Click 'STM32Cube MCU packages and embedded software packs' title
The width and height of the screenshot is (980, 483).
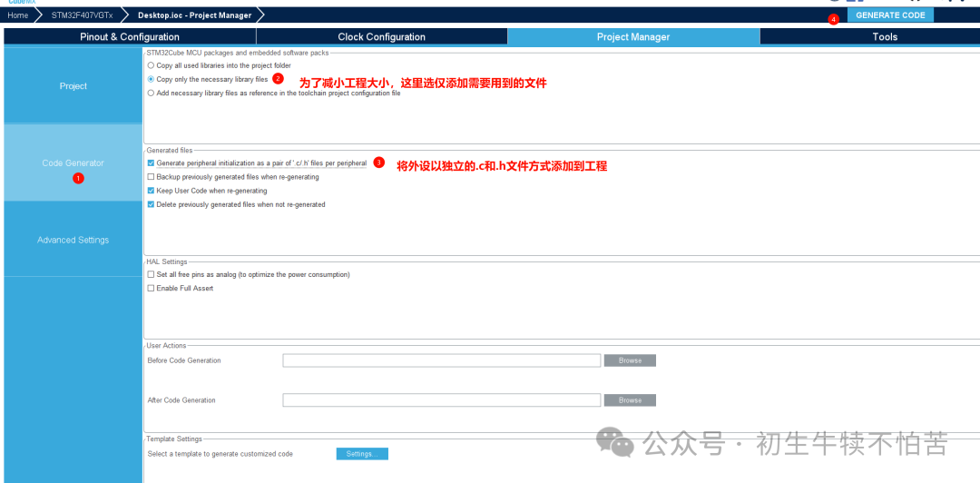tap(238, 54)
